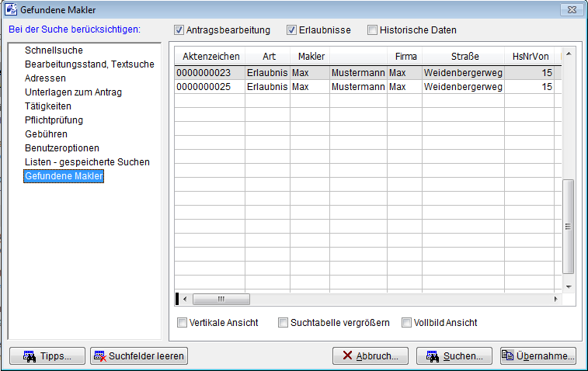Click the horizontal scrollbar right arrow
588x371 pixels.
click(555, 299)
